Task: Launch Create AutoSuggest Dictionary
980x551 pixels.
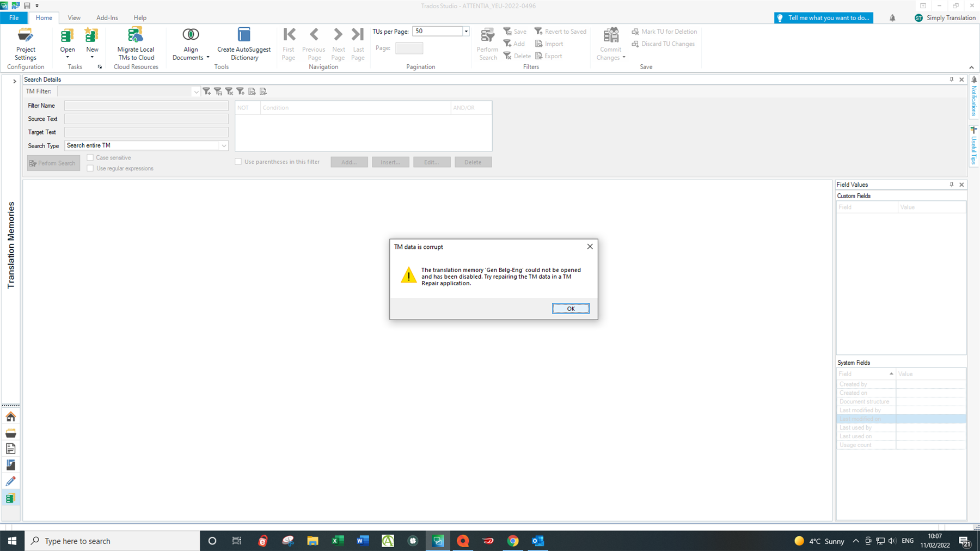Action: [244, 44]
